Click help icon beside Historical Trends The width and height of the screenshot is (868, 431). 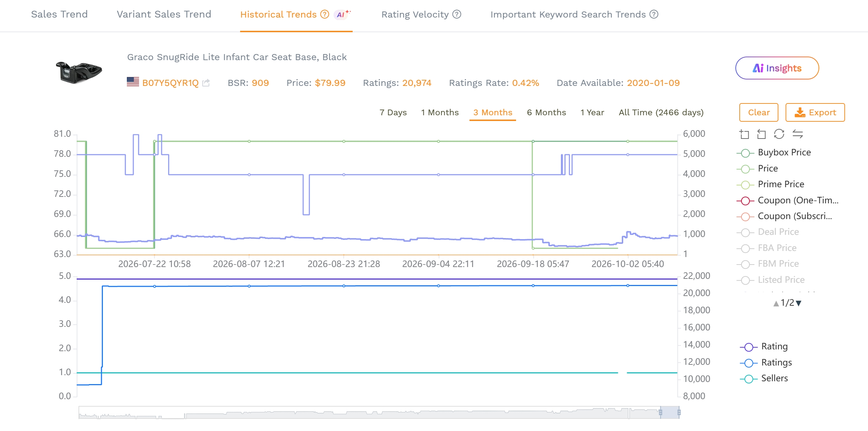[x=325, y=14]
